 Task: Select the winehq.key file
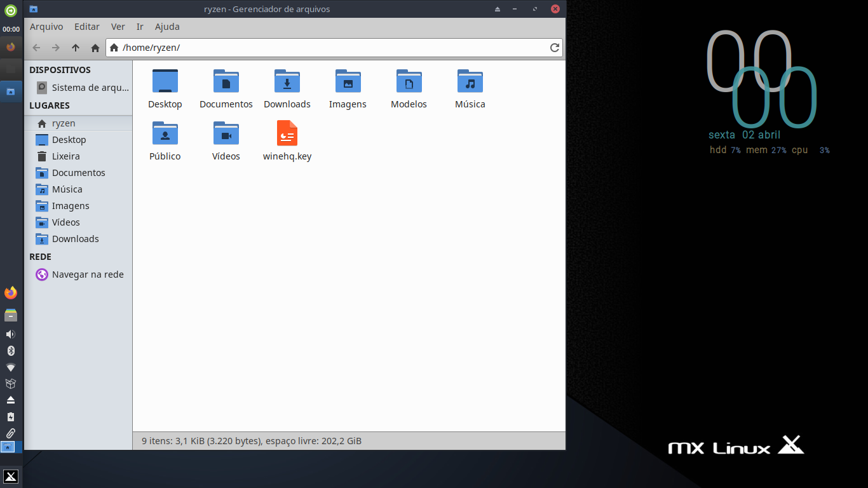[x=287, y=133]
